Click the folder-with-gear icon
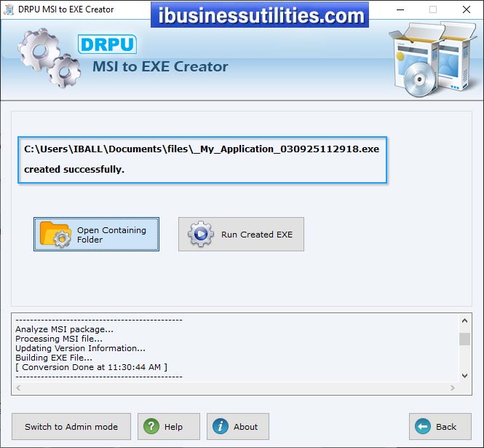The width and height of the screenshot is (484, 448). 55,235
